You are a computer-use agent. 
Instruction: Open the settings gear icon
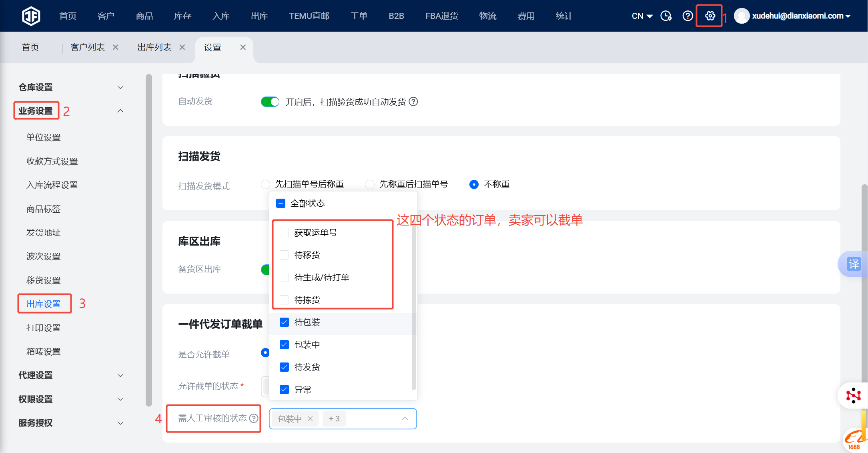tap(710, 16)
